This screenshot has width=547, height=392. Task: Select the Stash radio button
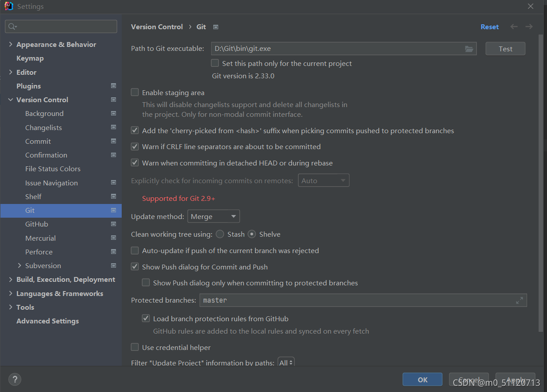coord(220,234)
